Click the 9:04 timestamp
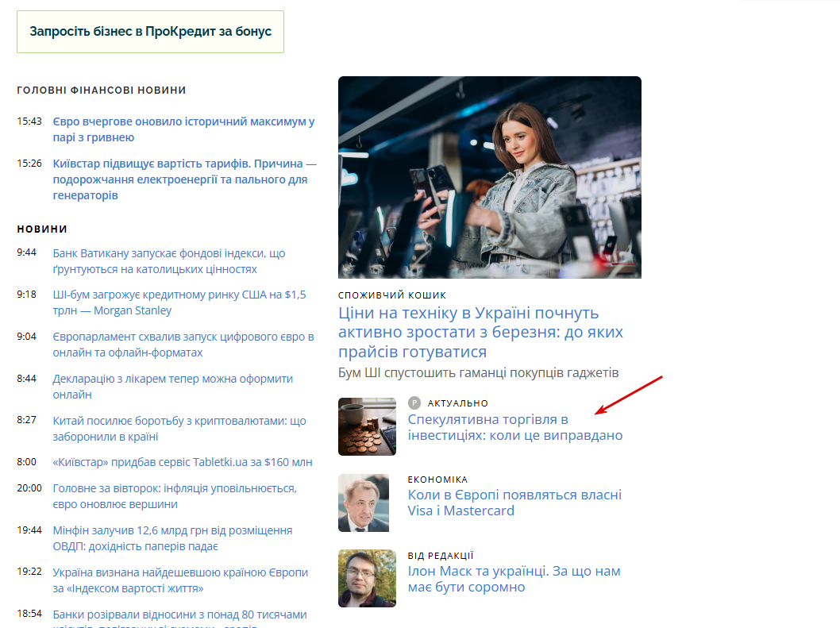The width and height of the screenshot is (840, 628). [26, 337]
